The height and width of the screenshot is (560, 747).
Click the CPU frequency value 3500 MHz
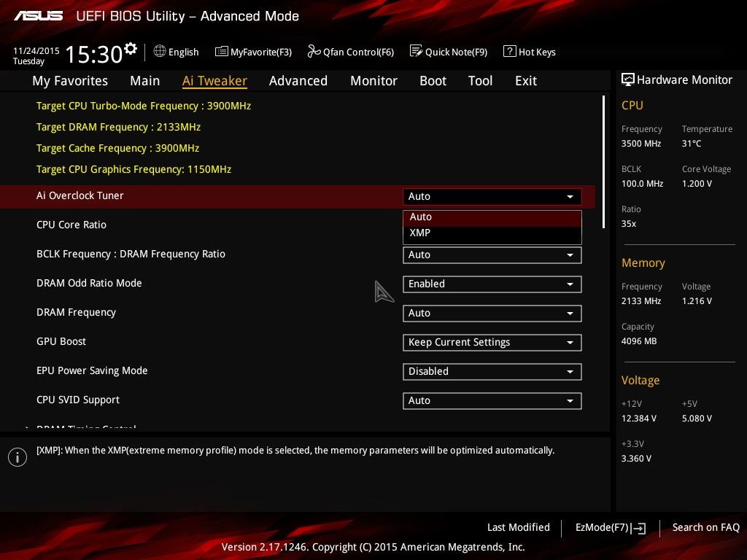point(641,144)
